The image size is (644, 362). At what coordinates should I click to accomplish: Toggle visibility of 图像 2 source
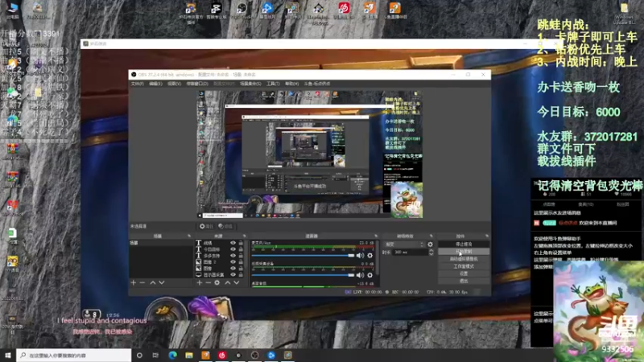tap(233, 262)
